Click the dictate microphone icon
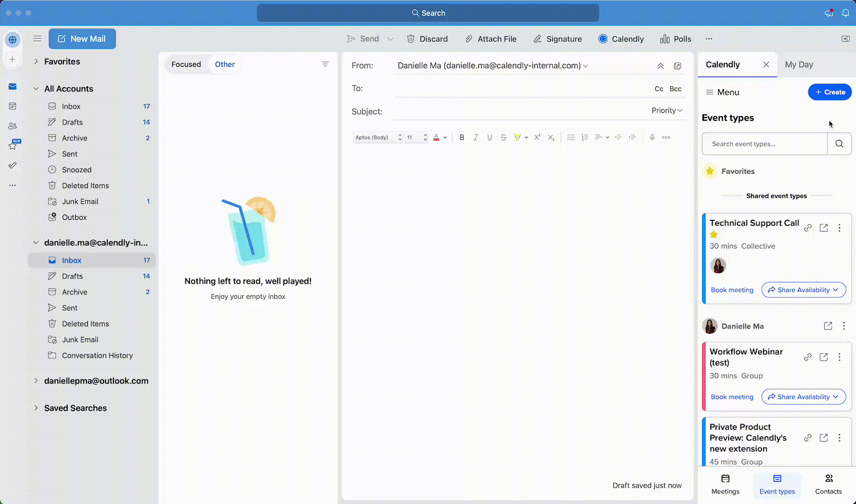Viewport: 856px width, 504px height. (x=652, y=137)
